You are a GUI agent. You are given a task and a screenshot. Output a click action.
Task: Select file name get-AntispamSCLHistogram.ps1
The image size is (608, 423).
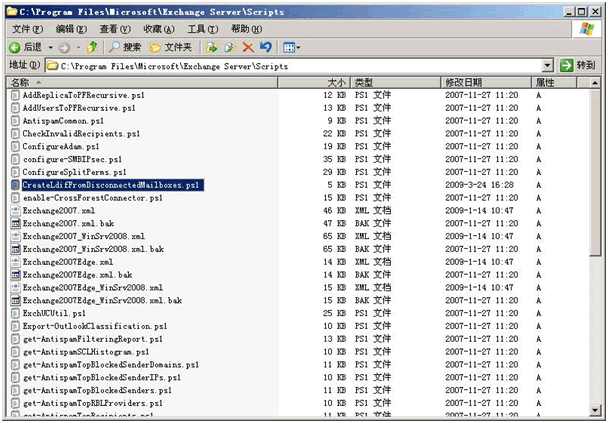[x=86, y=352]
